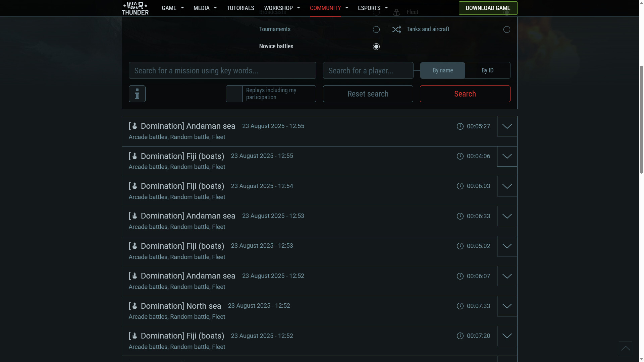Click ship icon in Andaman sea 12:52 title
Image resolution: width=644 pixels, height=362 pixels.
pyautogui.click(x=134, y=276)
